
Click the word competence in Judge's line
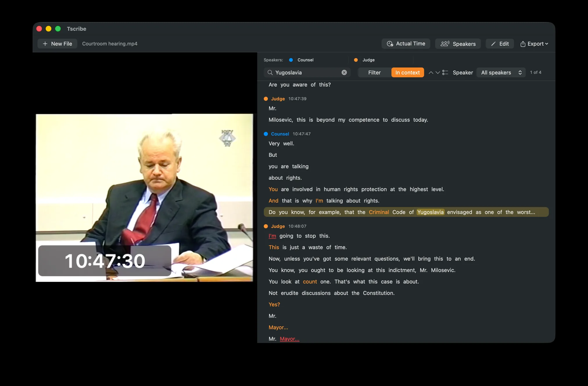tap(364, 120)
